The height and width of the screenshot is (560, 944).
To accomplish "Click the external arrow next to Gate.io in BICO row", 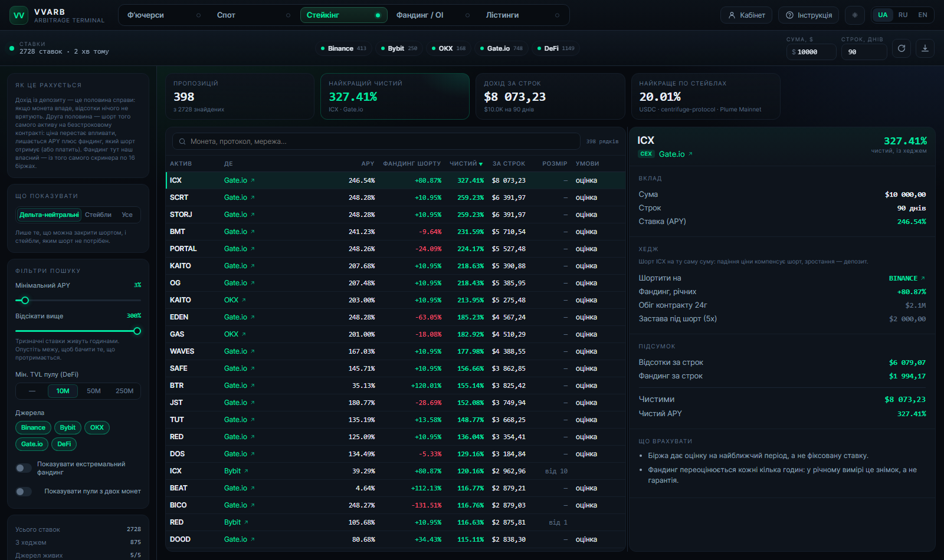I will tap(253, 505).
